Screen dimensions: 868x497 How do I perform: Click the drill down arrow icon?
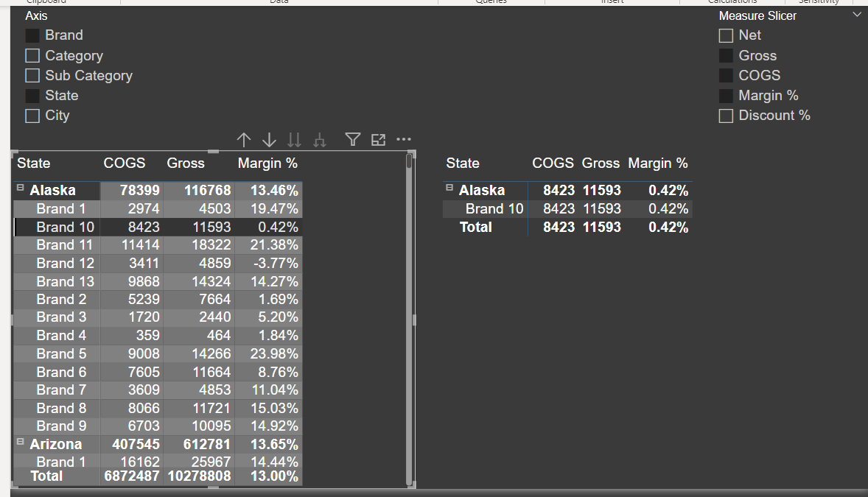(269, 140)
